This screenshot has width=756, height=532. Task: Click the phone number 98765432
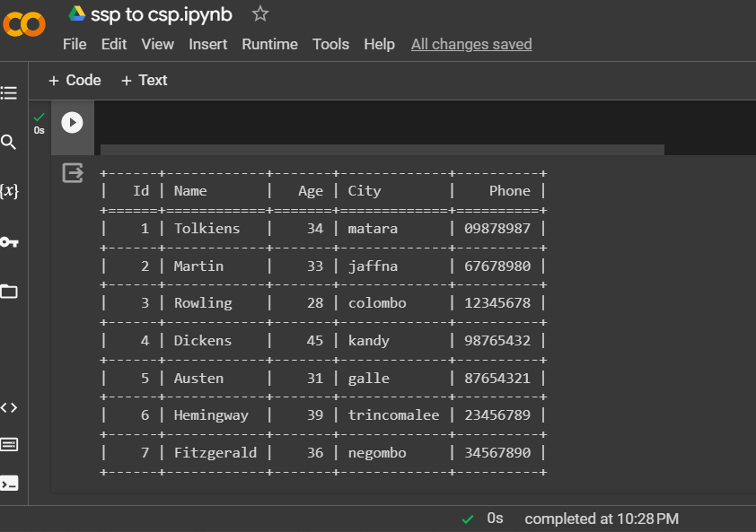[497, 341]
